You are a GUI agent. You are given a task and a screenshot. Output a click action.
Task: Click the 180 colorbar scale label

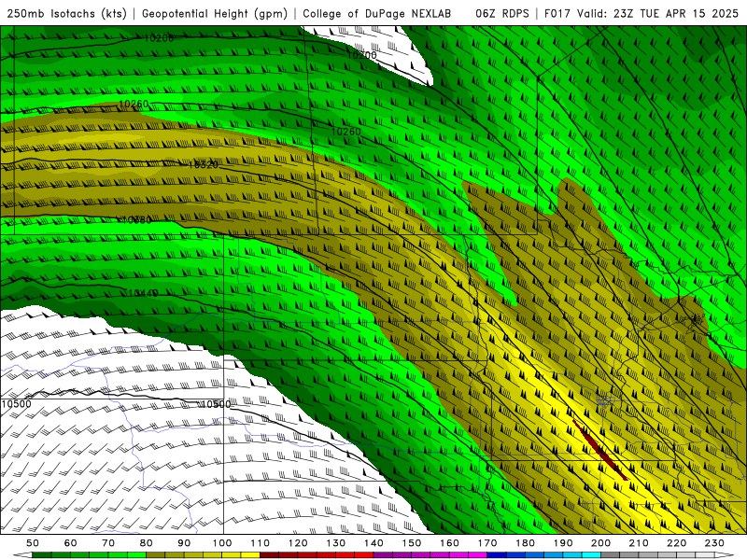525,543
